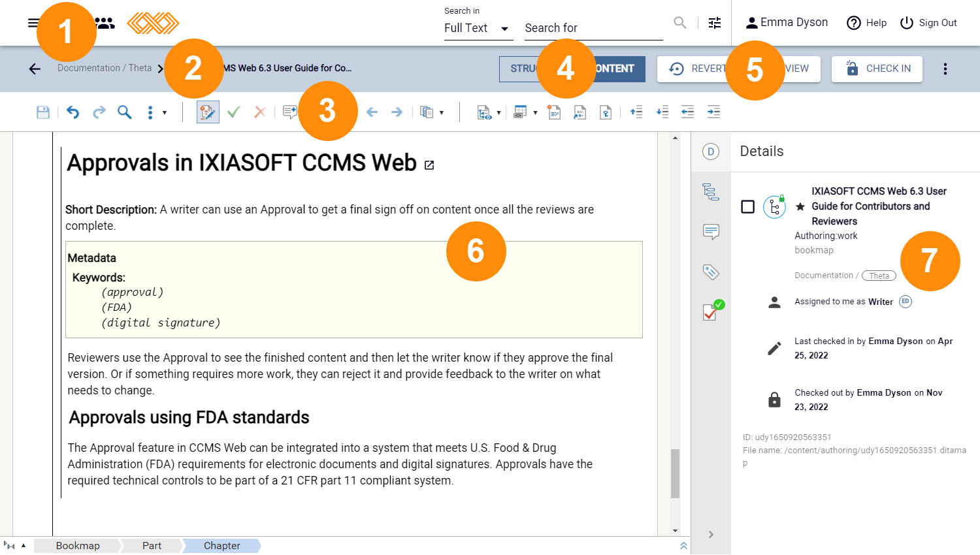The image size is (980, 555).
Task: Open the document actions kebab menu
Action: [x=945, y=69]
